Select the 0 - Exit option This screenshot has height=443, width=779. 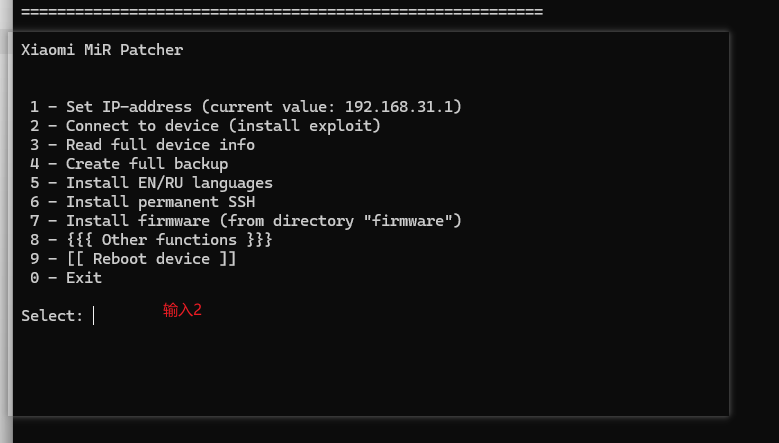coord(66,278)
